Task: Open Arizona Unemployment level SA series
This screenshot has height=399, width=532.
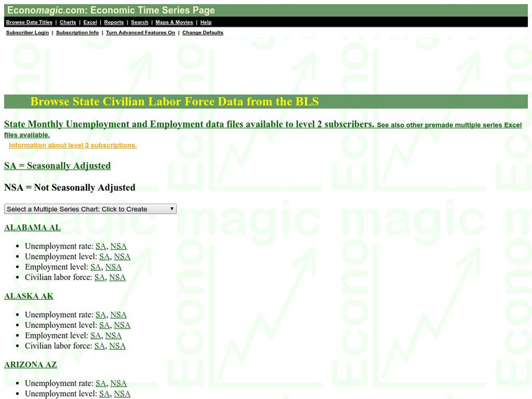Action: pos(104,394)
